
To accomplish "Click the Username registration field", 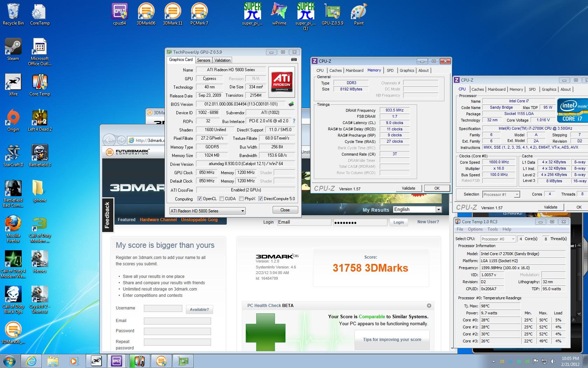I will [163, 308].
